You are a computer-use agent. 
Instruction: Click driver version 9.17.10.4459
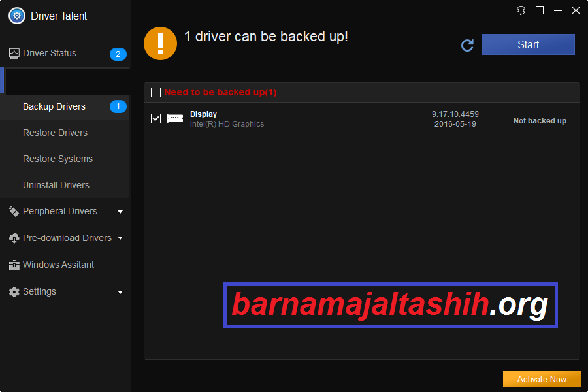click(x=455, y=114)
